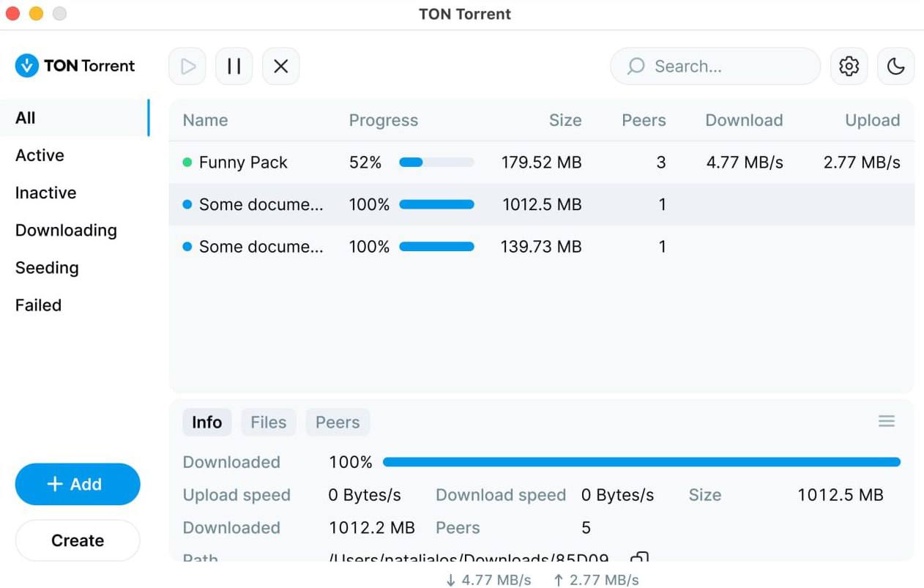Open settings via the gear icon
Image resolution: width=924 pixels, height=588 pixels.
coord(849,67)
